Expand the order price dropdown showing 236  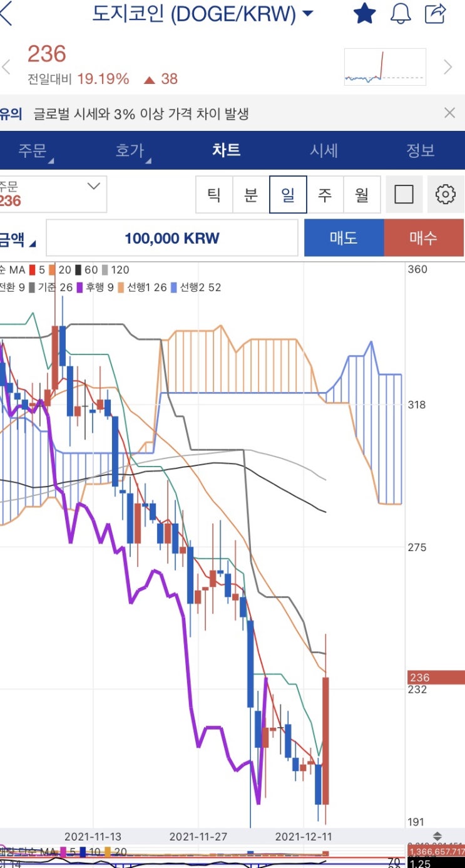53,194
